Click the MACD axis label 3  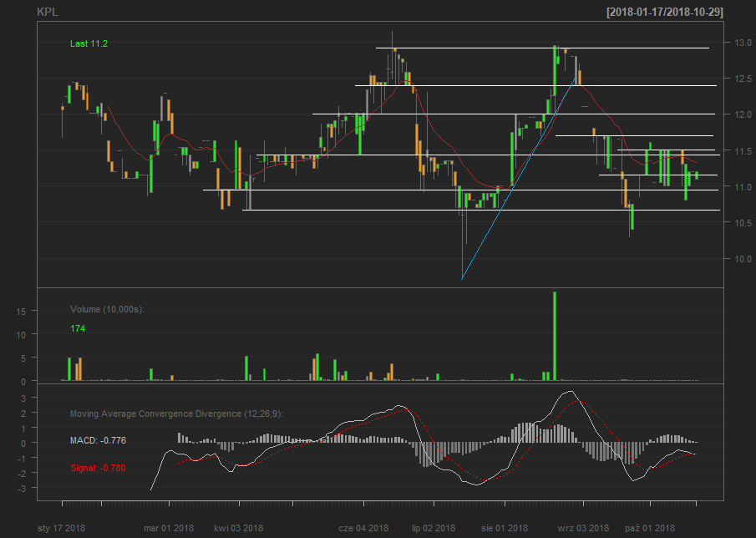[23, 398]
